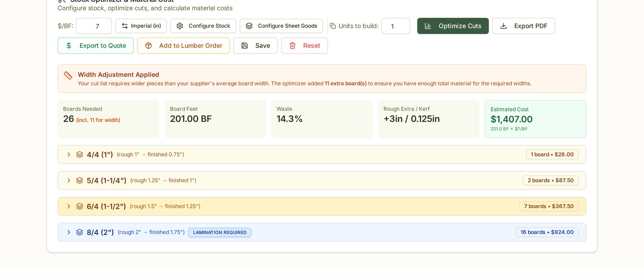Click the Waste 14.3% value
Image resolution: width=644 pixels, height=278 pixels.
click(289, 119)
